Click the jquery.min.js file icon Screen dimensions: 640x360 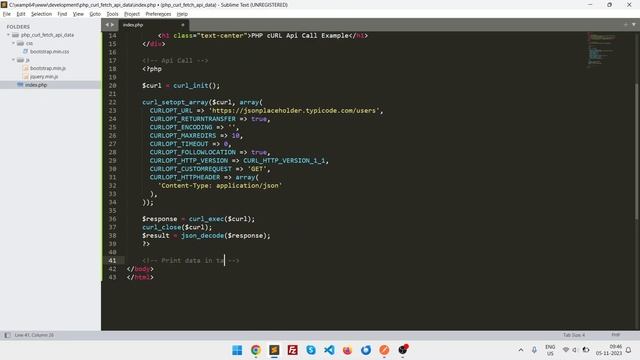pyautogui.click(x=26, y=76)
